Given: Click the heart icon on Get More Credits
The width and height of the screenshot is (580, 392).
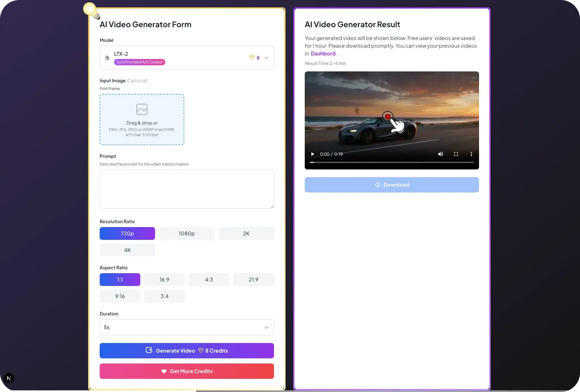Looking at the screenshot, I should point(164,371).
